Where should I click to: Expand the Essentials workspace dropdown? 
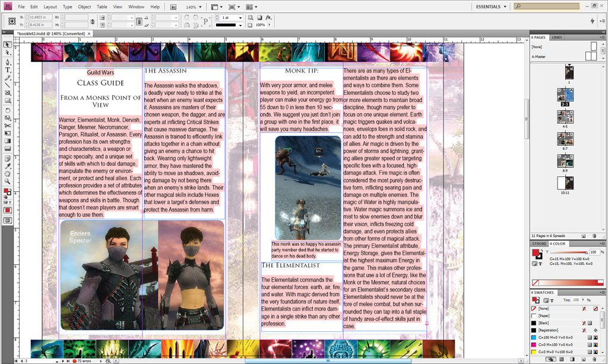coord(492,7)
